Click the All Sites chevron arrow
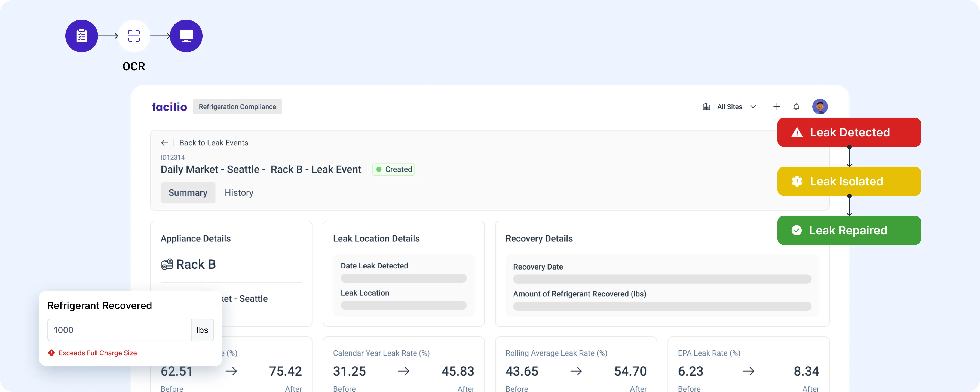Screen dimensions: 980x392 (752, 107)
